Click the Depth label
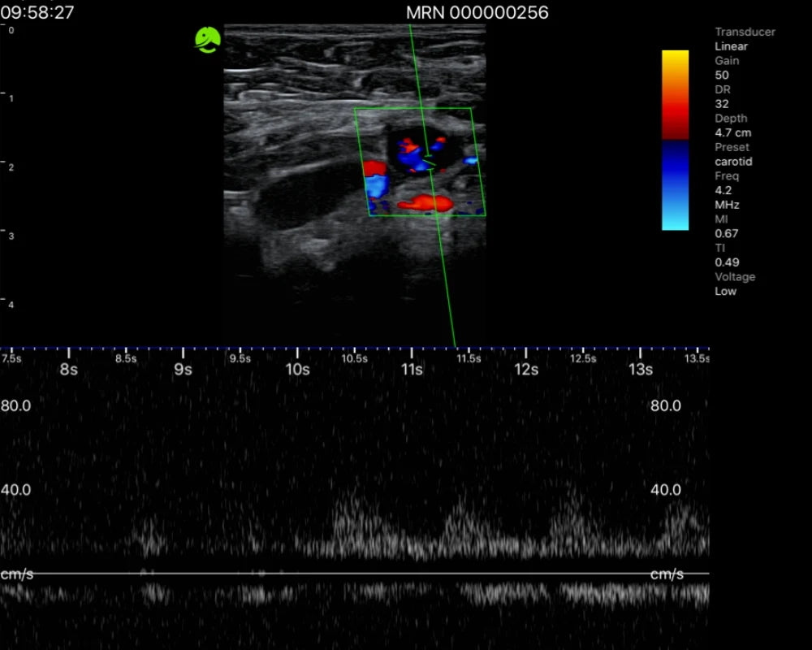 731,118
